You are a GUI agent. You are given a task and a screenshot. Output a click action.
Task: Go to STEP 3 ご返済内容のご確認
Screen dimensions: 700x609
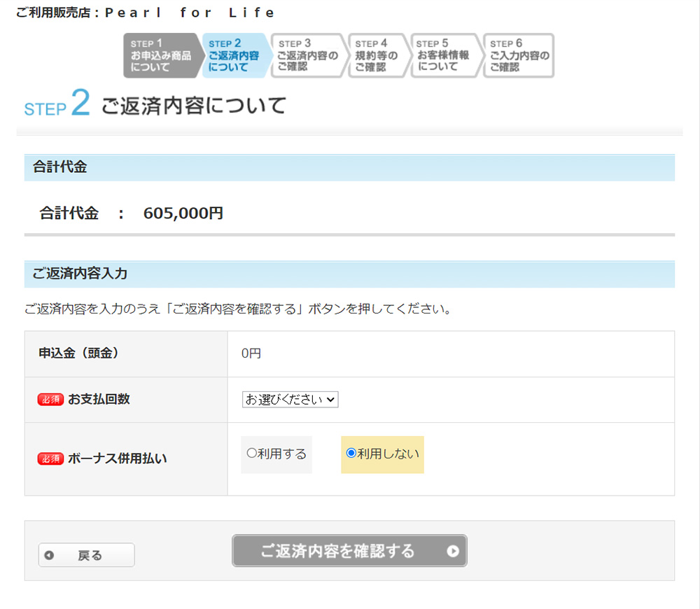point(307,55)
